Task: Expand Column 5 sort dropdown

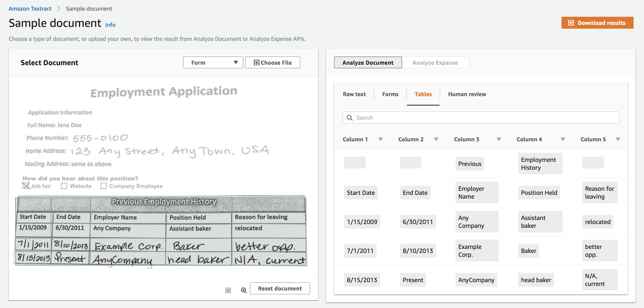Action: point(618,139)
